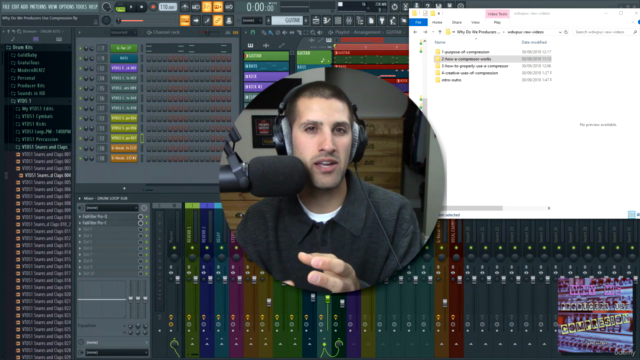This screenshot has width=640, height=360.
Task: Sort files by the Date modified column
Action: point(534,42)
